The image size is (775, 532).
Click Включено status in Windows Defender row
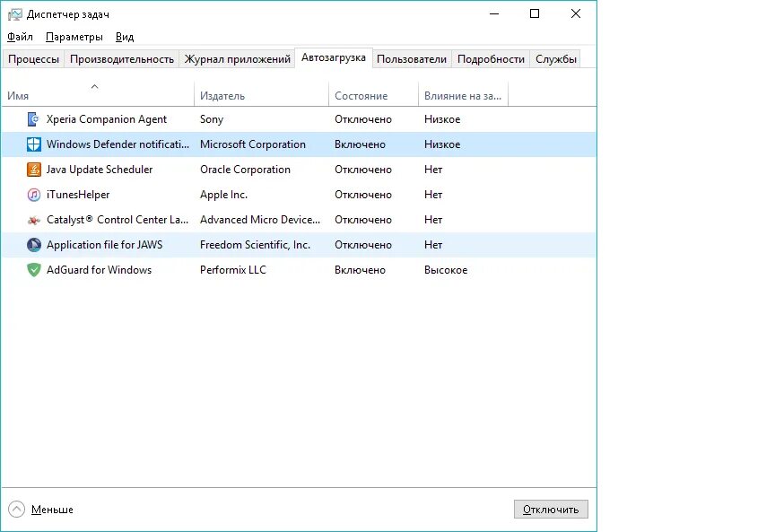coord(360,144)
